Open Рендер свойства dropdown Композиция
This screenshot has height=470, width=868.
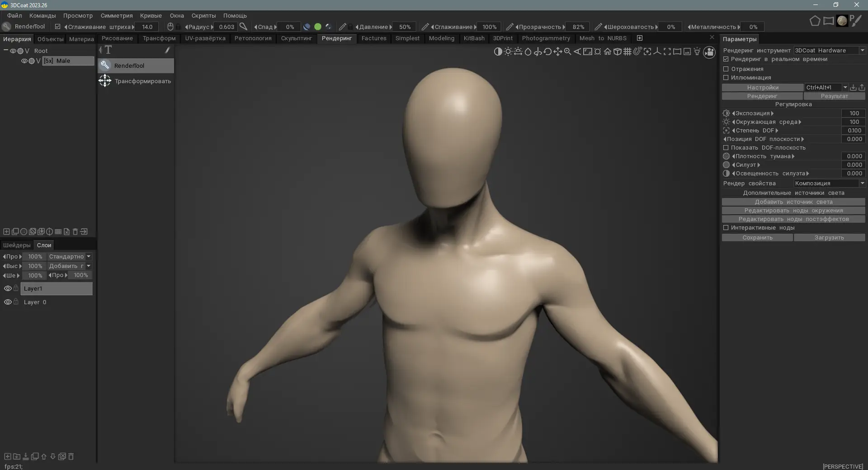(830, 183)
